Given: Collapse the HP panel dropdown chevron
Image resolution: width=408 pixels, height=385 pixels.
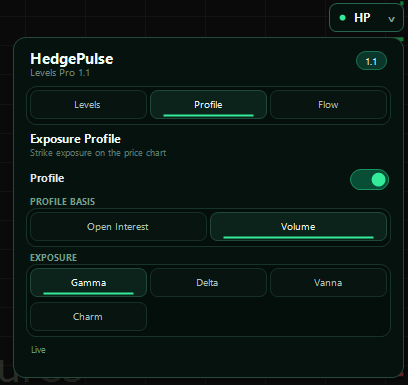Looking at the screenshot, I should [392, 19].
